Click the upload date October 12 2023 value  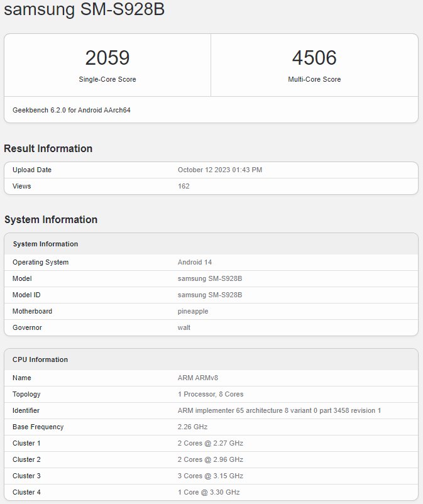(220, 170)
